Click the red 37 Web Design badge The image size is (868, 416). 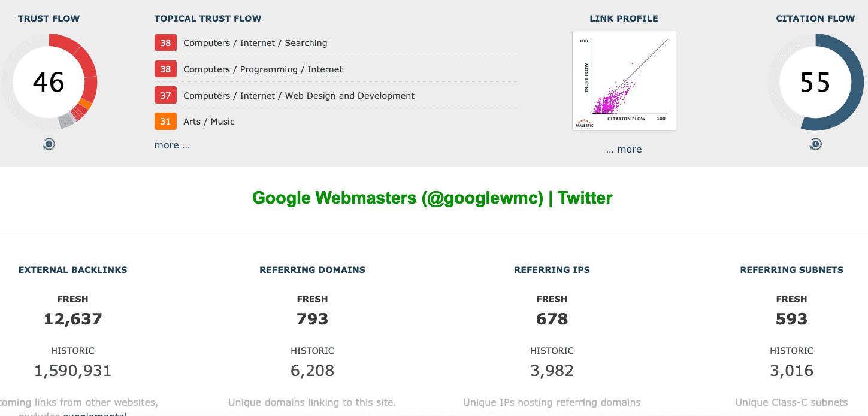[x=165, y=95]
